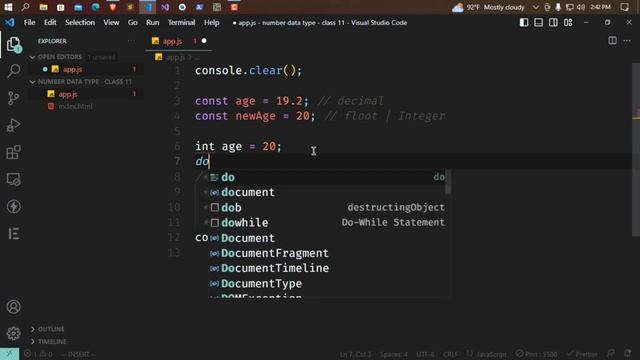Open the UTF-8 encoding selector
Viewport: 640px width, 360px height.
click(x=425, y=354)
